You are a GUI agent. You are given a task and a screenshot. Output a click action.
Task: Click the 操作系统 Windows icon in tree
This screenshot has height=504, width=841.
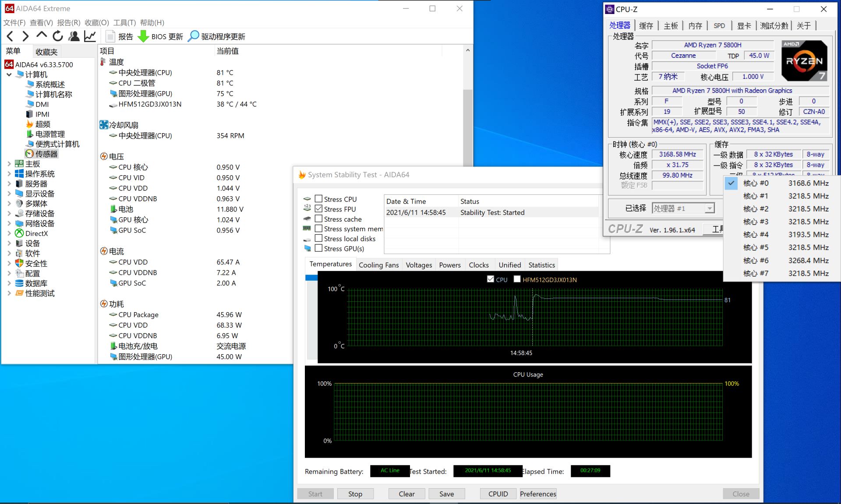pos(19,174)
